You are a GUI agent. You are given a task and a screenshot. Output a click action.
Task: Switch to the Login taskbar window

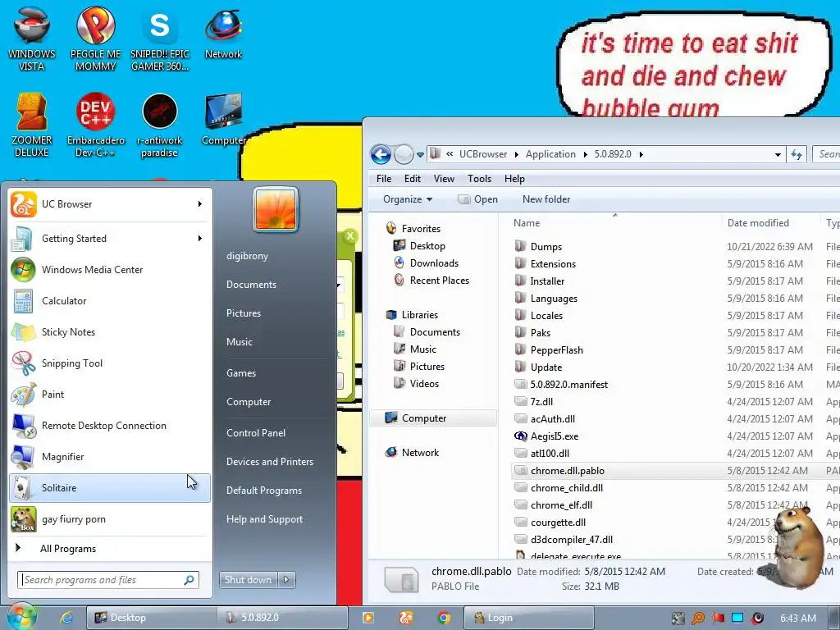coord(528,618)
